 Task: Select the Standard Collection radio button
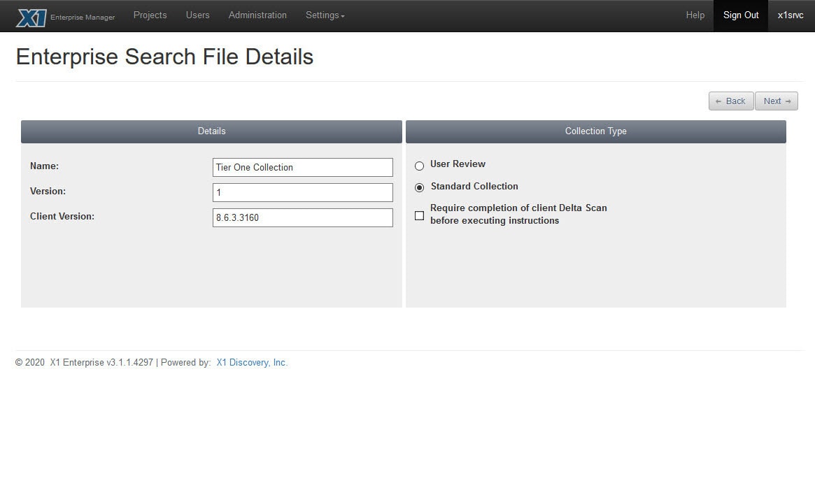click(x=420, y=187)
